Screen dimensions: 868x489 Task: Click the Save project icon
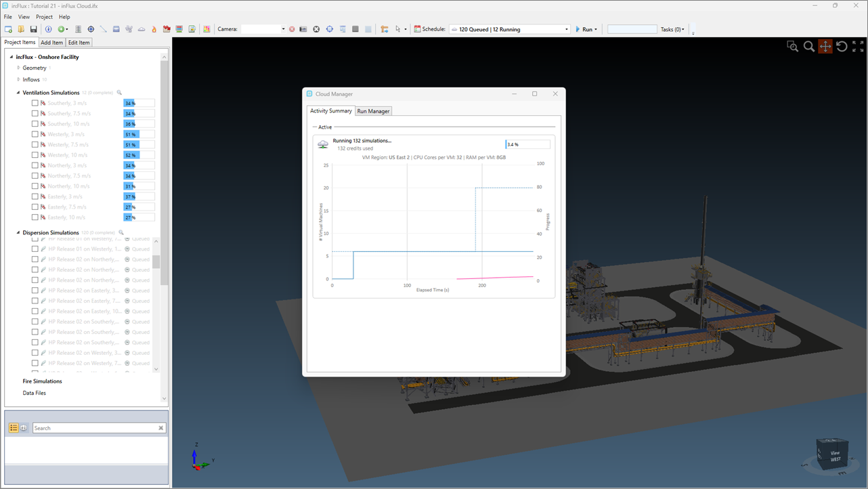tap(33, 29)
